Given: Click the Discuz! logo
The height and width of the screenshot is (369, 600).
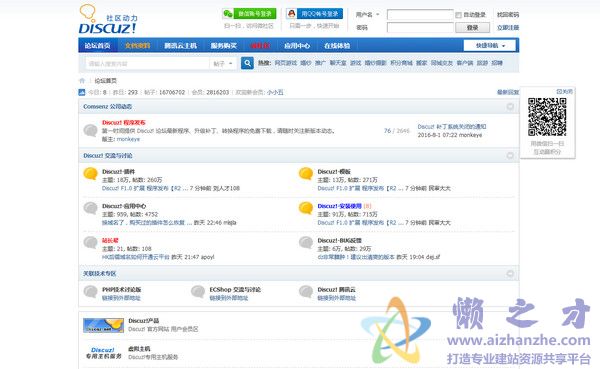Looking at the screenshot, I should pyautogui.click(x=108, y=19).
